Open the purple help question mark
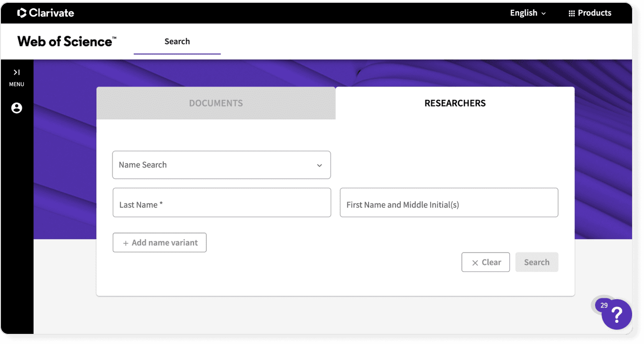This screenshot has width=644, height=344. click(616, 315)
